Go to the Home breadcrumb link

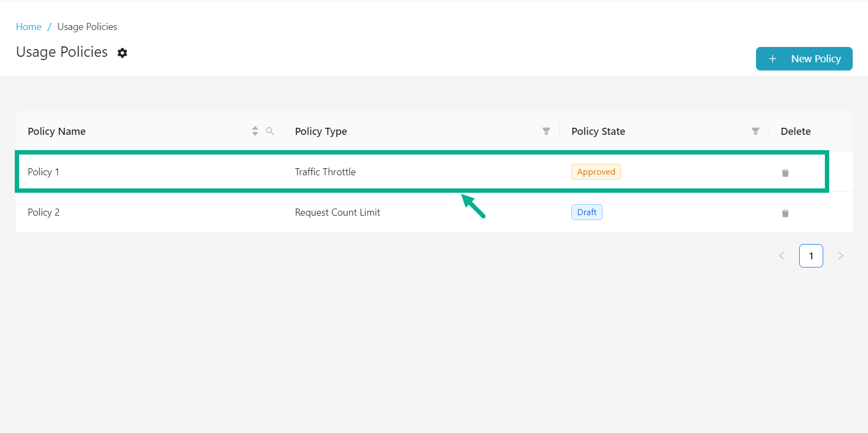28,27
